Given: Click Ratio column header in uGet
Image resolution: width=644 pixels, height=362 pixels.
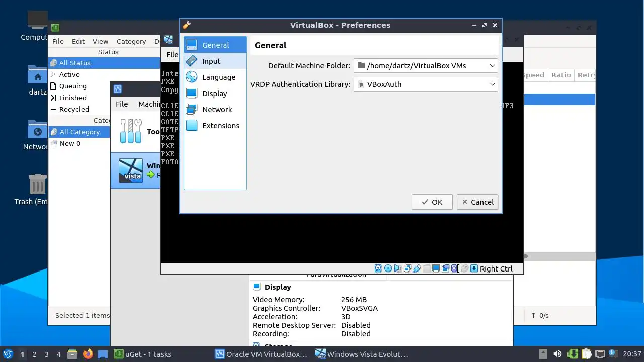Looking at the screenshot, I should [x=560, y=75].
